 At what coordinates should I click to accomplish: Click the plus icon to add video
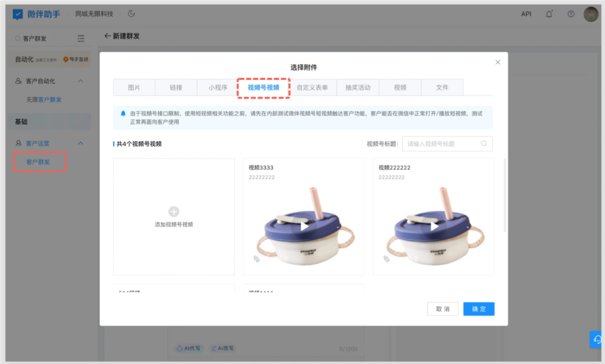click(174, 212)
